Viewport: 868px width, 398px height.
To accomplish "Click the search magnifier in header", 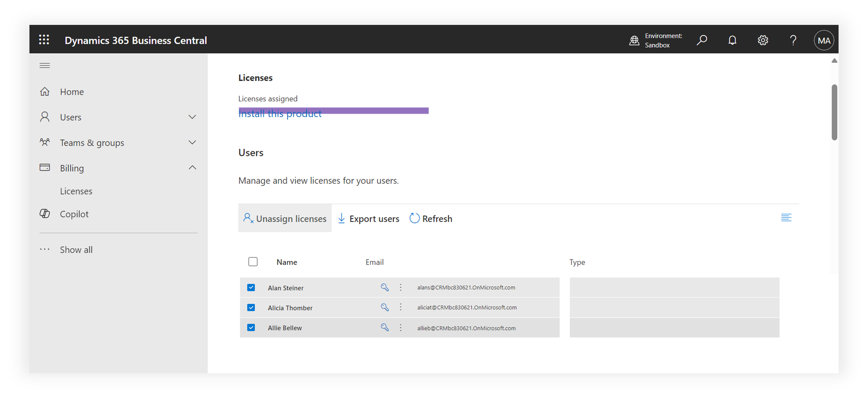I will click(x=702, y=40).
